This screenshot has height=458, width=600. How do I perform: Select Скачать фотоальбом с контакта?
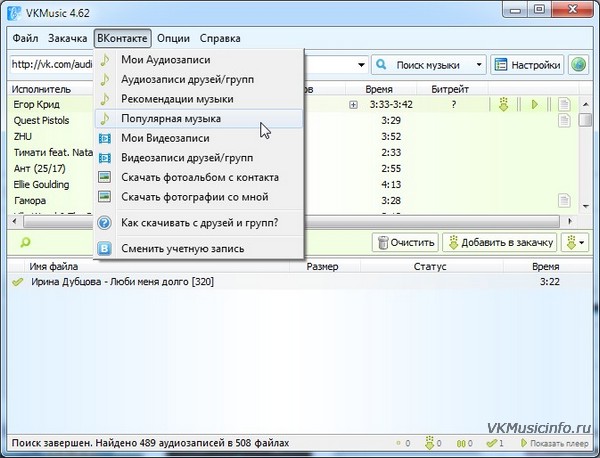[x=199, y=177]
